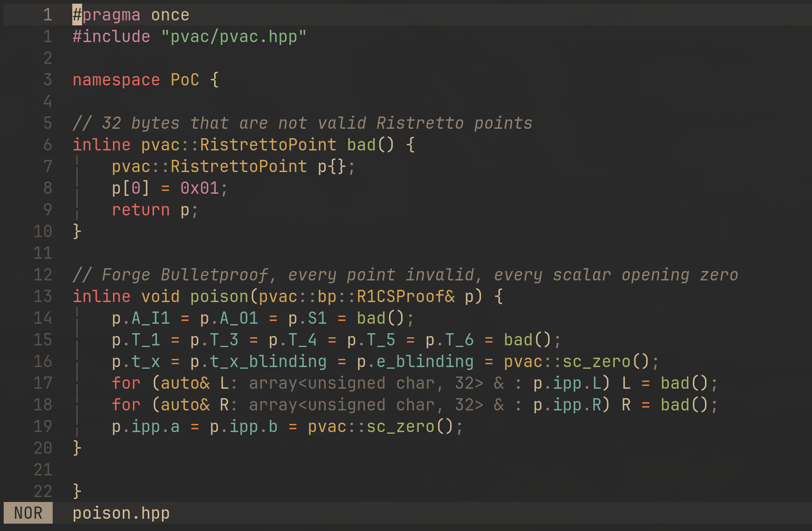The image size is (812, 531).
Task: Click the comment about invalid Ristretto points
Action: pyautogui.click(x=302, y=123)
